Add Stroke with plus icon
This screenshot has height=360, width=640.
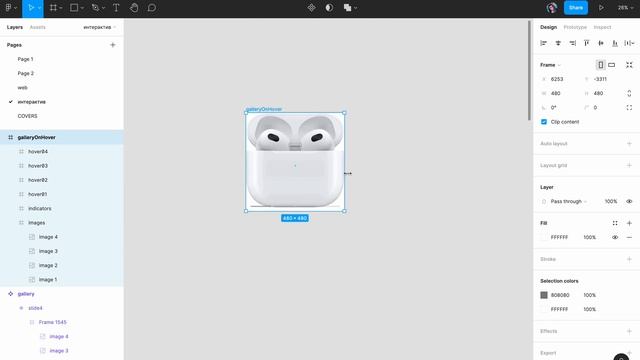pos(629,259)
